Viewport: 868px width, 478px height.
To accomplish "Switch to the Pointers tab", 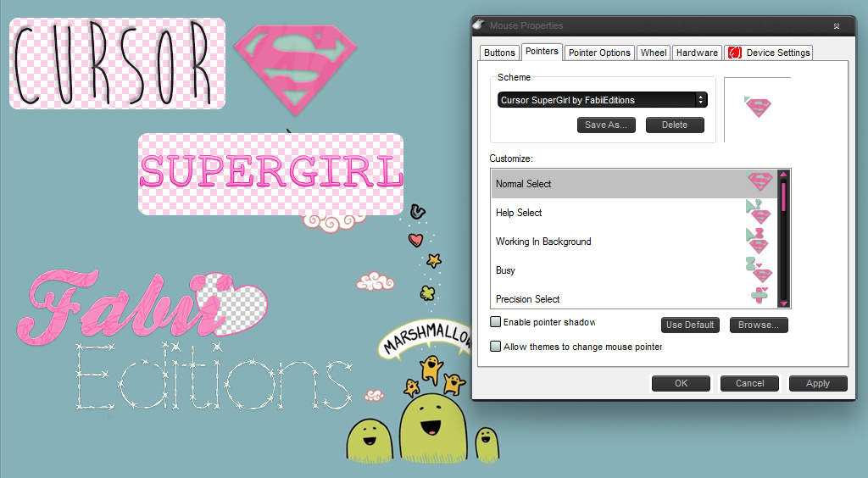I will point(542,52).
